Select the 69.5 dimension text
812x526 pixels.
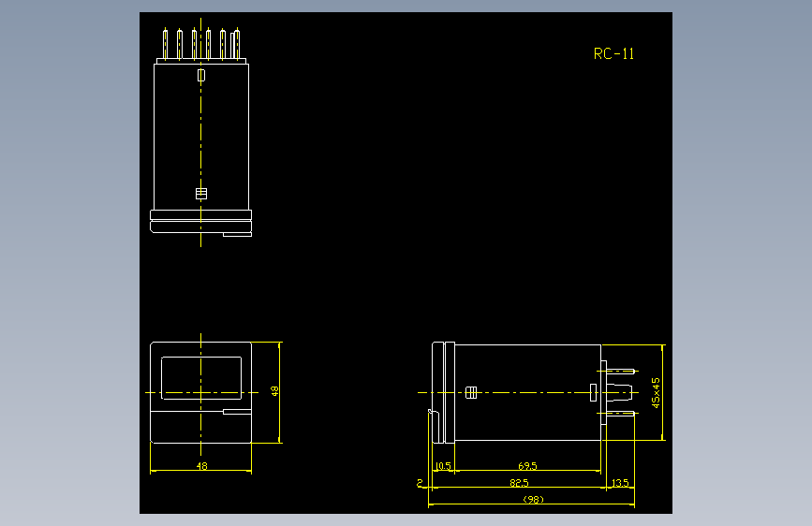[x=527, y=466]
